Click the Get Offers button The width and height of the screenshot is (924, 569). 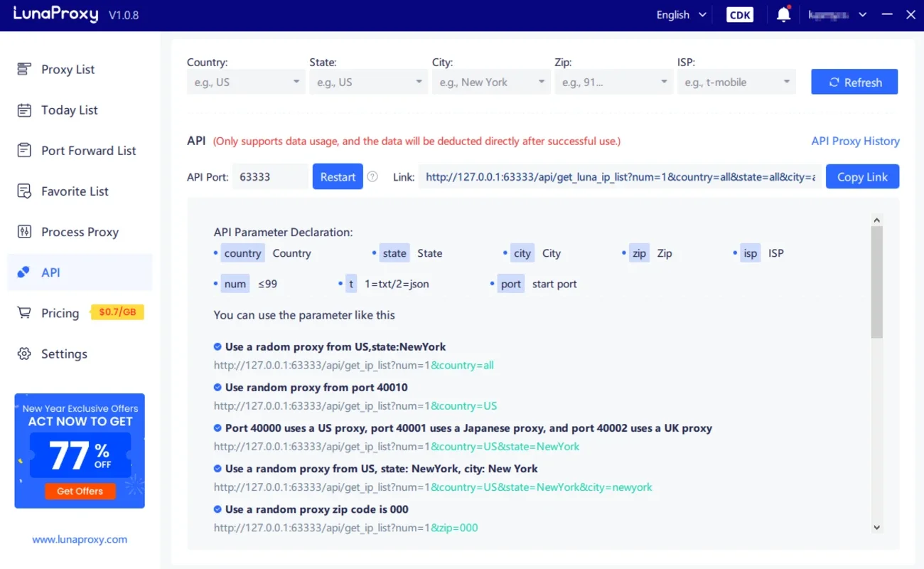[x=80, y=491]
